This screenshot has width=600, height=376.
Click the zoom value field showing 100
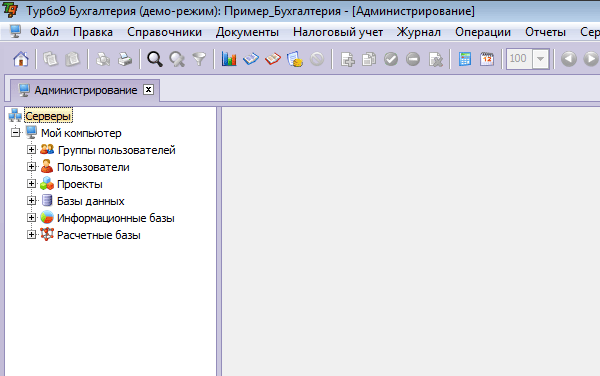519,59
